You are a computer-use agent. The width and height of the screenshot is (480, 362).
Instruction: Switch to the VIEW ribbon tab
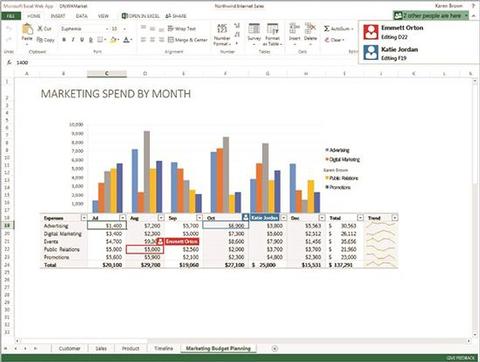[103, 16]
